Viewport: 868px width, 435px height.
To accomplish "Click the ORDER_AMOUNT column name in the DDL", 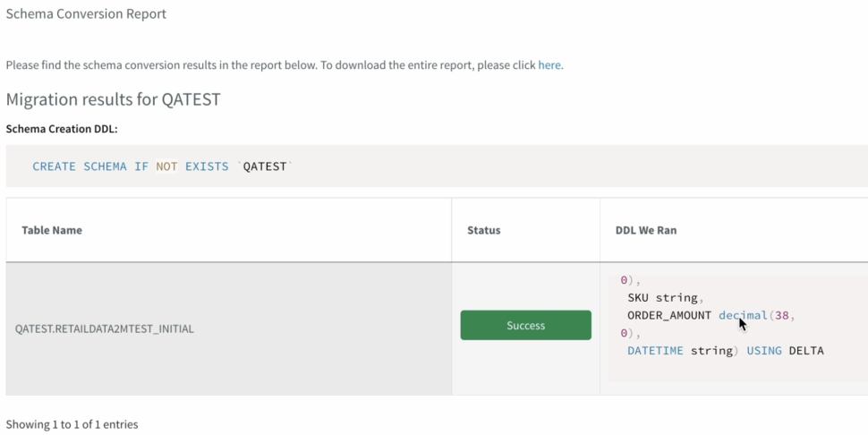I will pos(669,315).
